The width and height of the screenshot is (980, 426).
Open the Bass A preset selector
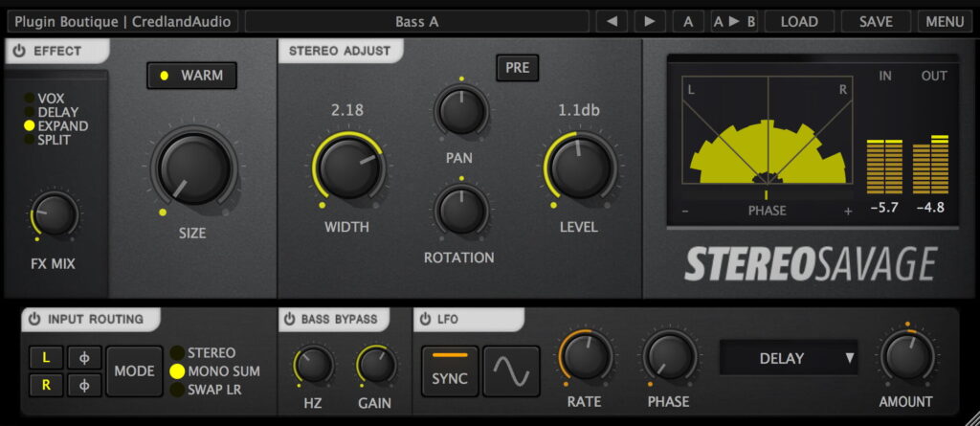click(417, 21)
